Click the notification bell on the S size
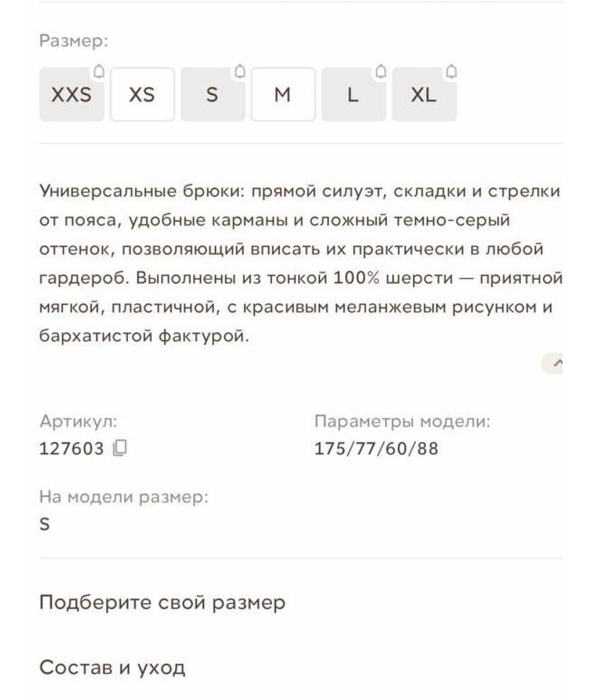The image size is (591, 700). point(240,71)
